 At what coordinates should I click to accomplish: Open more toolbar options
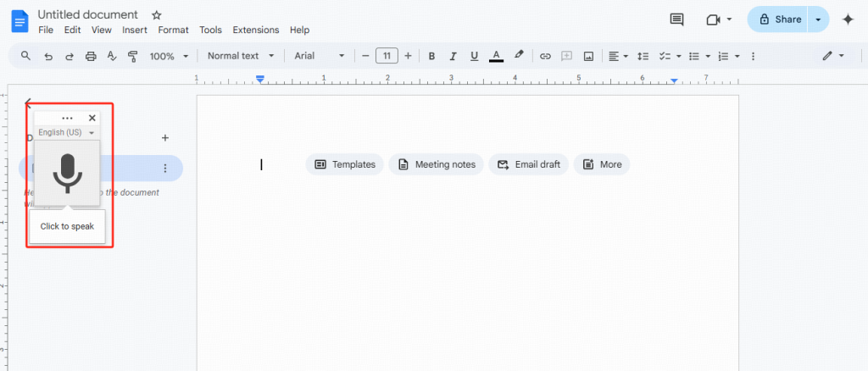[753, 56]
